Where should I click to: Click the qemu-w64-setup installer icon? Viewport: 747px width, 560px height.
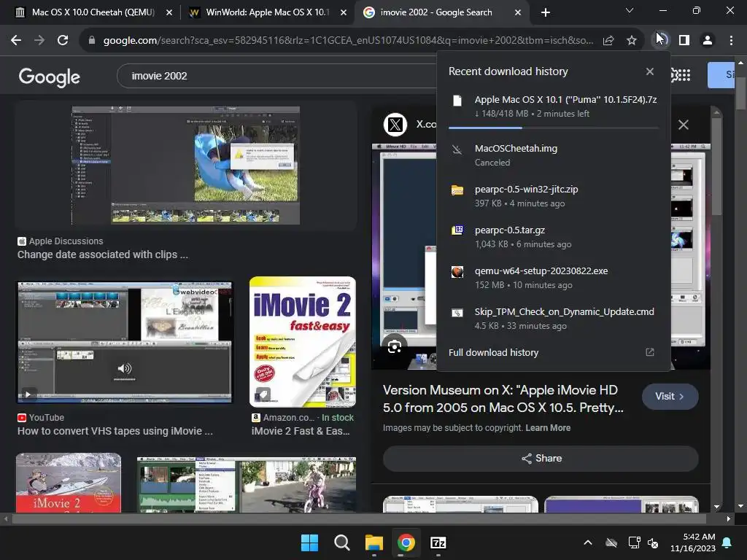click(457, 272)
